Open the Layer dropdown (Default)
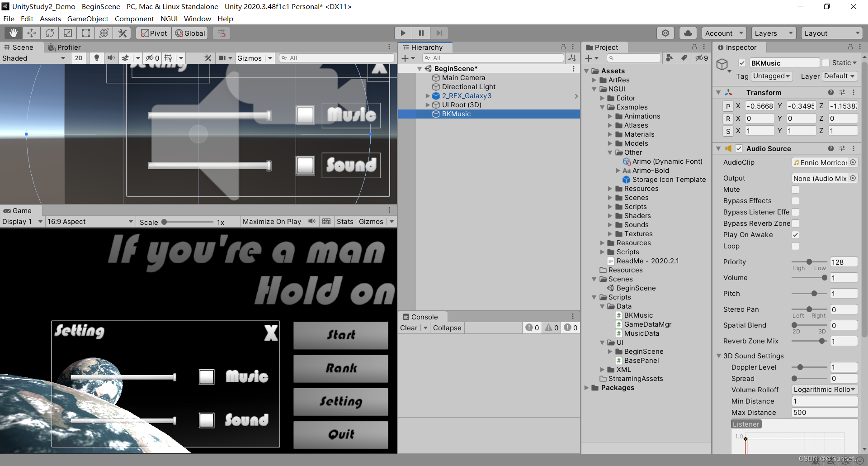 840,76
